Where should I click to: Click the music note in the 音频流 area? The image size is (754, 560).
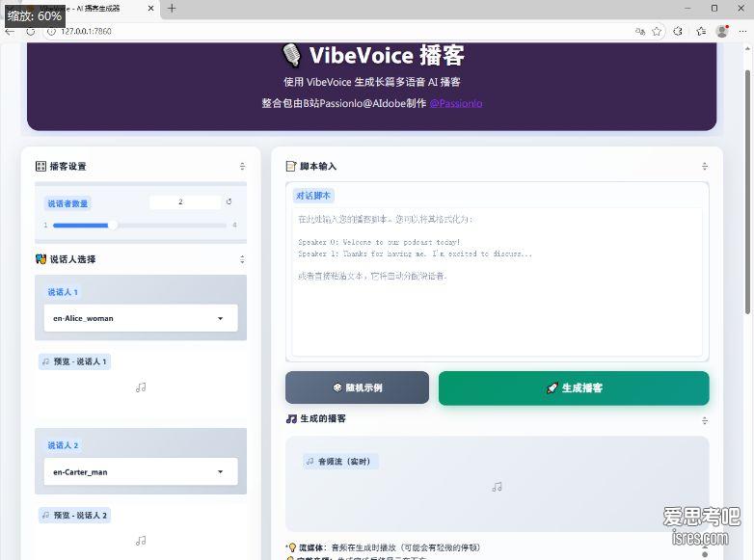497,487
